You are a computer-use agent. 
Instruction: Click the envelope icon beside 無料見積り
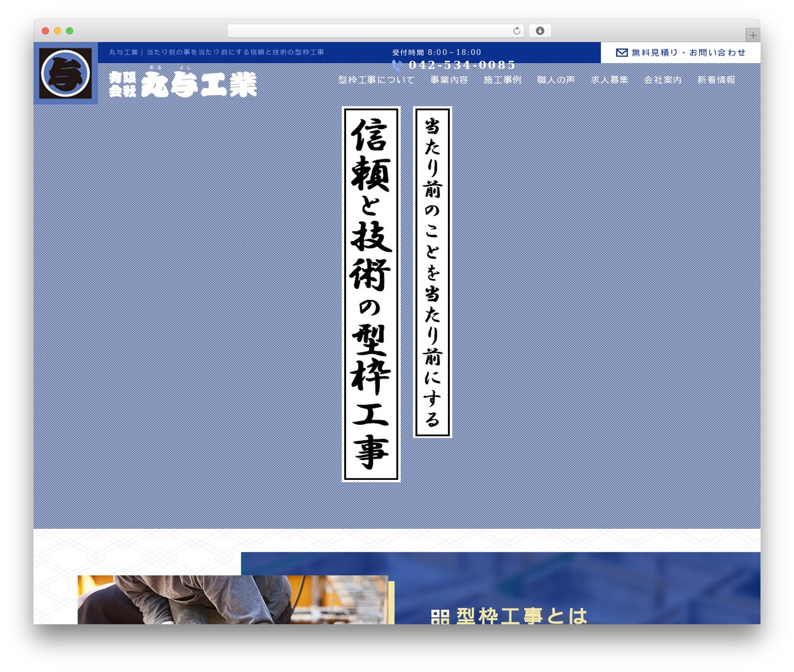coord(622,53)
